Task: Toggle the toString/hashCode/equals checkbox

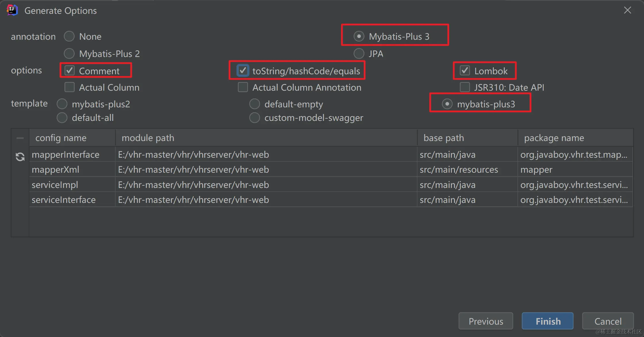Action: click(243, 71)
